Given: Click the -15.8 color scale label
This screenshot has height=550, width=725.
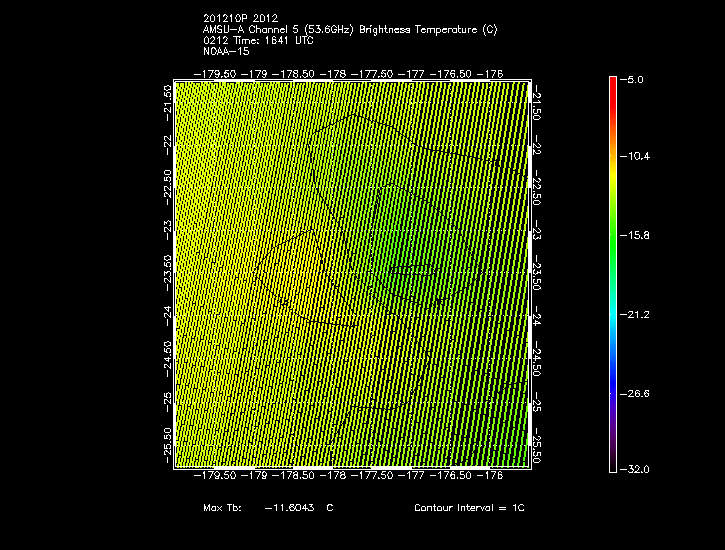Looking at the screenshot, I should tap(637, 235).
